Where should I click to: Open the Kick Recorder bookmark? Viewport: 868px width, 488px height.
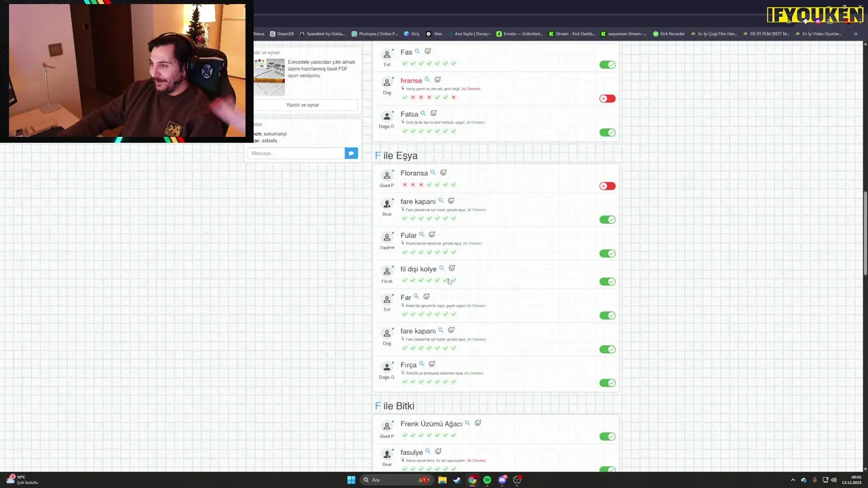(x=669, y=33)
